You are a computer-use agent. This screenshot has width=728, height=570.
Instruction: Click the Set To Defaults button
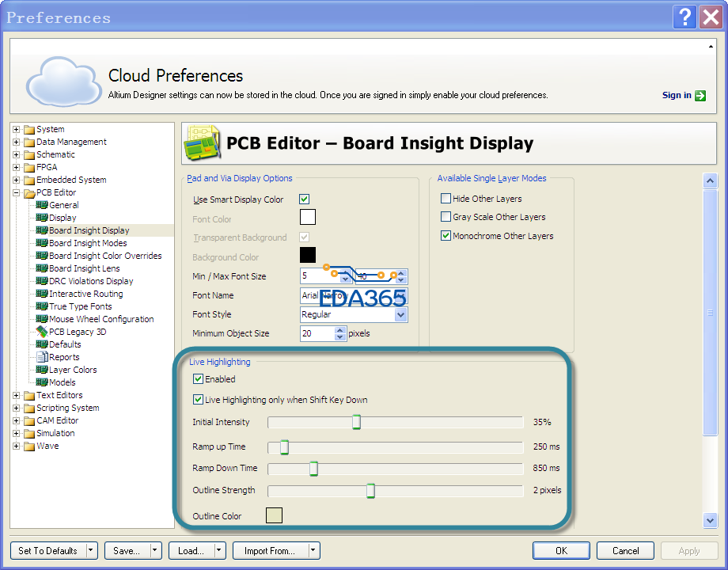point(48,550)
